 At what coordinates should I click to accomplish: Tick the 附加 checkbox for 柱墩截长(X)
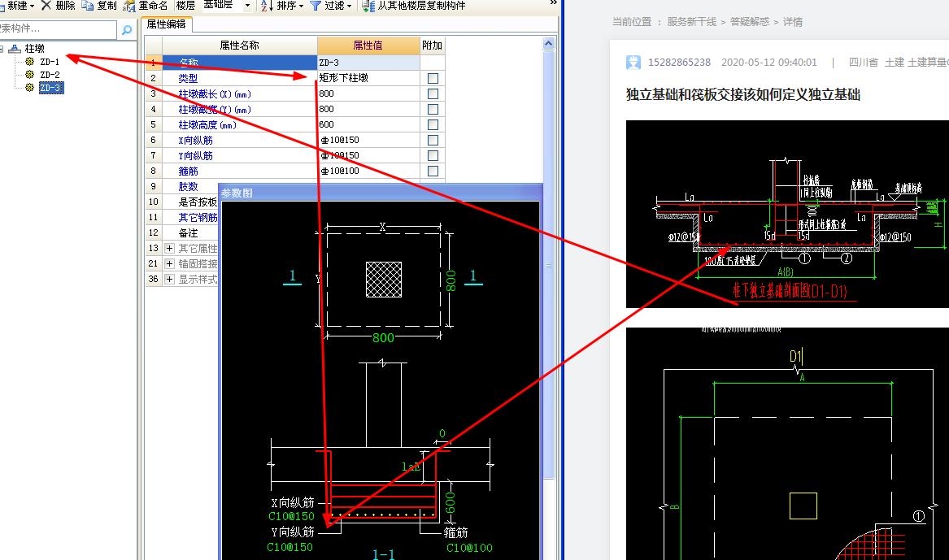pos(433,93)
